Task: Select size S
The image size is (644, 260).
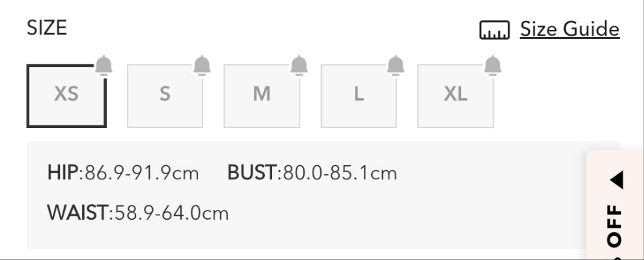Action: [165, 95]
